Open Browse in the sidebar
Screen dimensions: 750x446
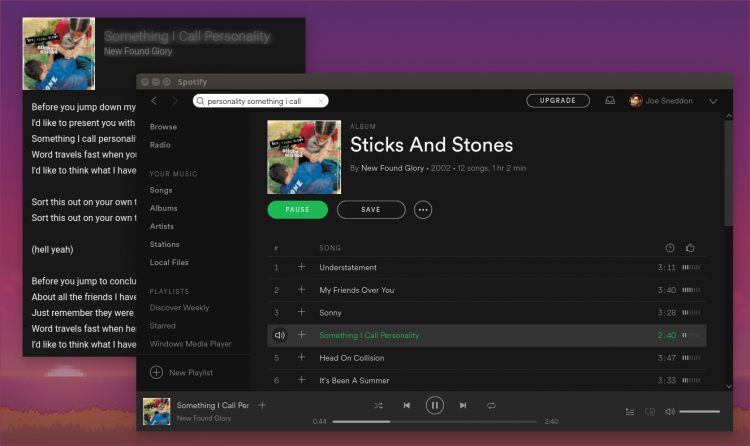pos(163,127)
